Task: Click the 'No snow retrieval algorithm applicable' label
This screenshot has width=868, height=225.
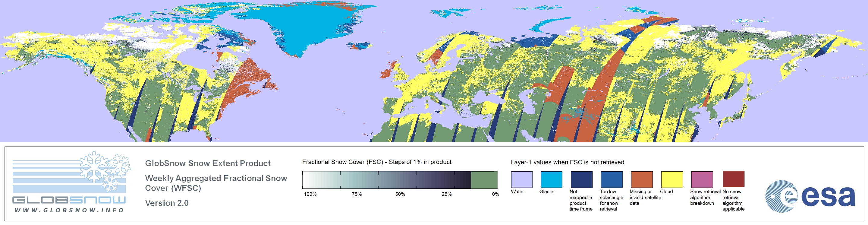Action: (x=733, y=200)
